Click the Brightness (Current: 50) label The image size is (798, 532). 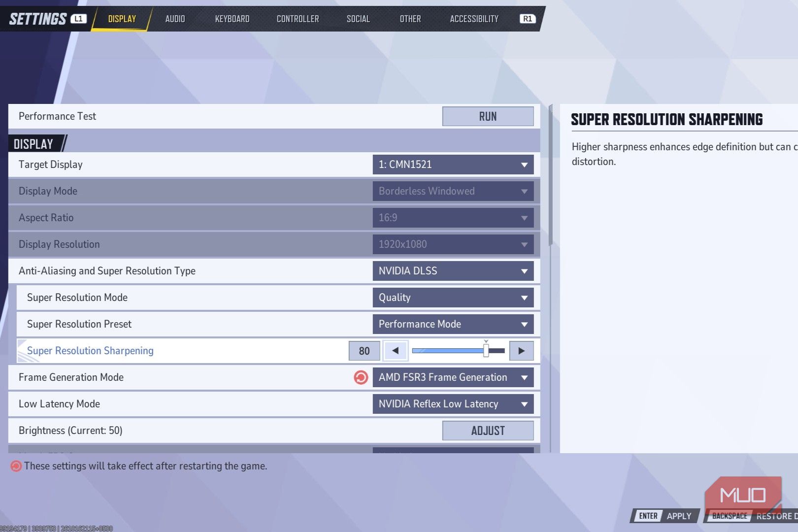click(70, 431)
